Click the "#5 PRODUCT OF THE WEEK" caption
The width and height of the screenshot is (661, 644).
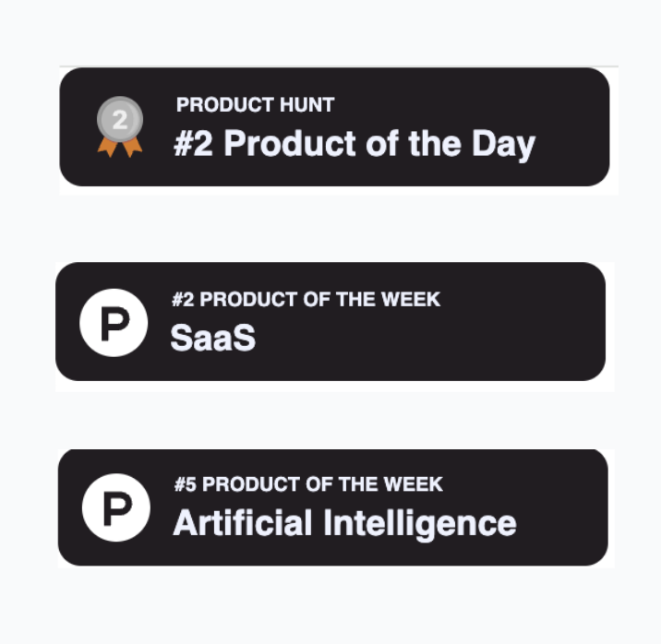[308, 484]
